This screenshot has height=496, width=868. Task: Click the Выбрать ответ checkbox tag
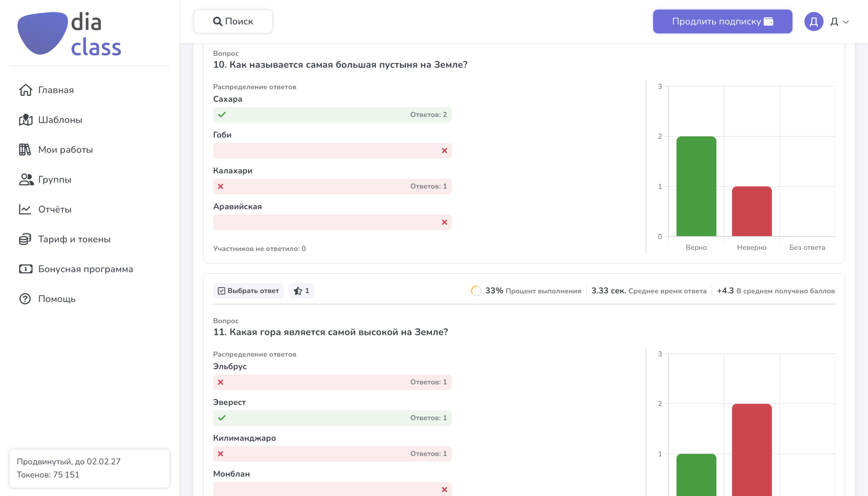[248, 291]
